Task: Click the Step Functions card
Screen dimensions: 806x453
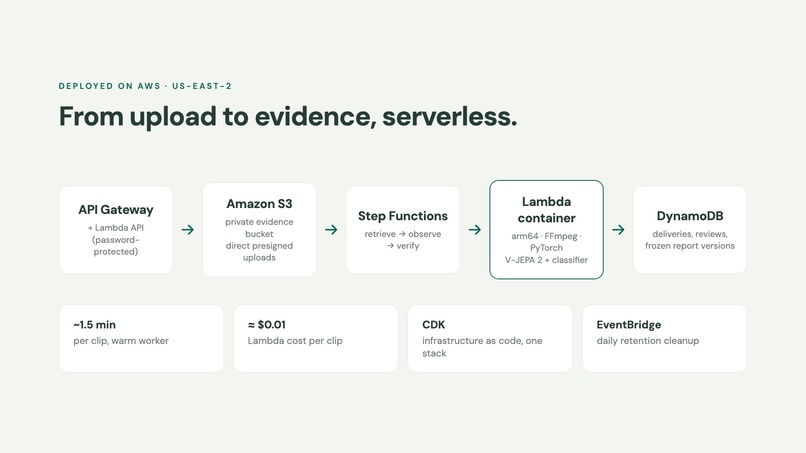Action: click(402, 230)
